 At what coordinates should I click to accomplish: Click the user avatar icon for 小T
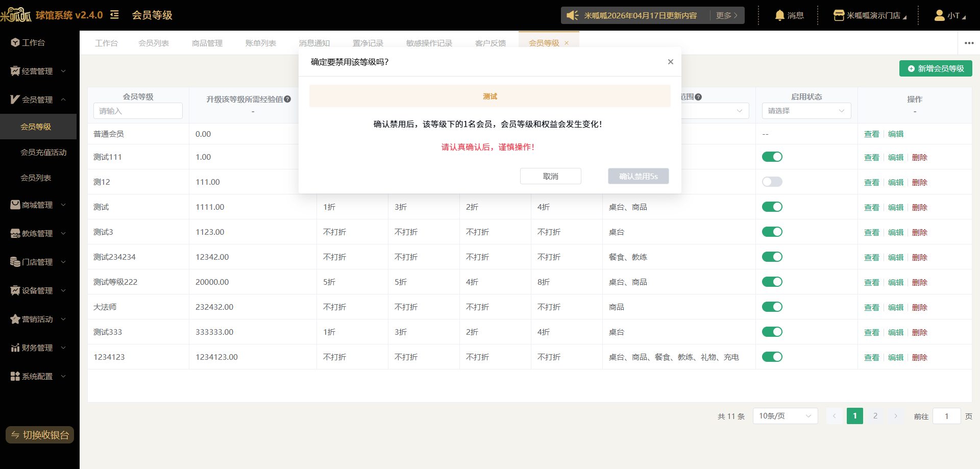tap(939, 15)
